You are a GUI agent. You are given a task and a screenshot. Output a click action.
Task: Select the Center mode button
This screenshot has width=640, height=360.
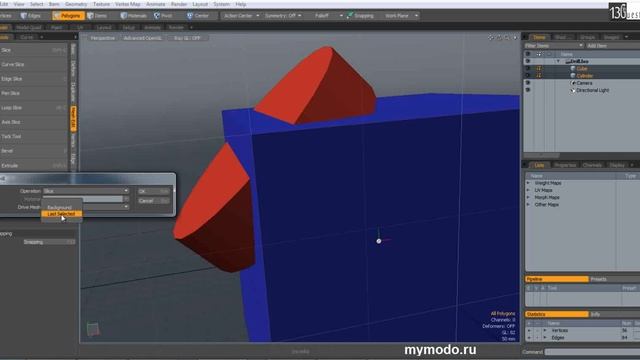pyautogui.click(x=198, y=16)
